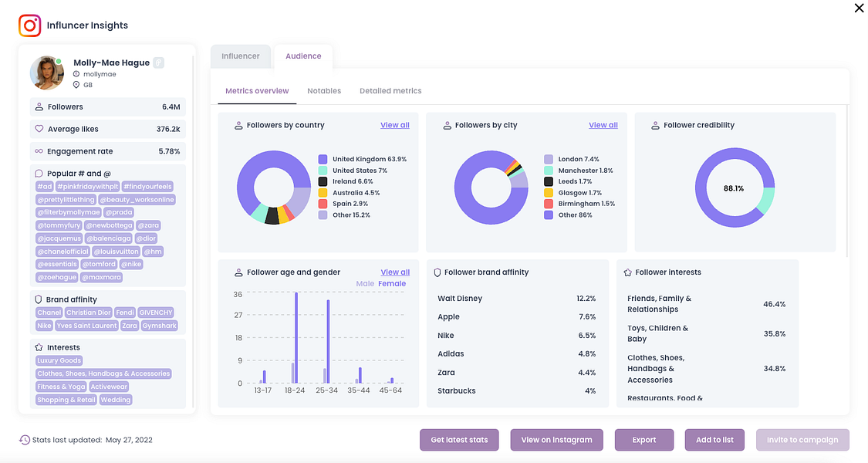The image size is (868, 463).
Task: Click the clock icon beside Stats last updated
Action: coord(25,440)
